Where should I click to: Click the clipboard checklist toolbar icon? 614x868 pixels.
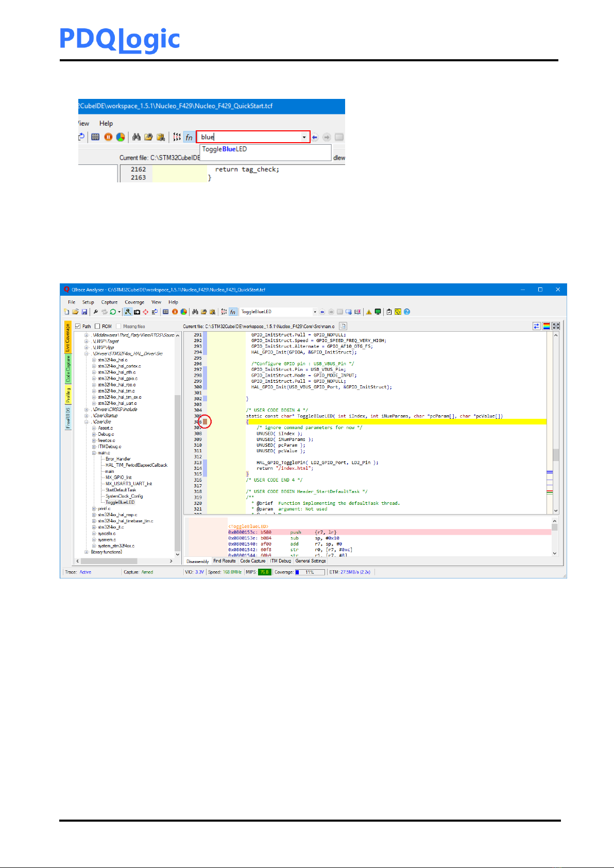click(389, 312)
